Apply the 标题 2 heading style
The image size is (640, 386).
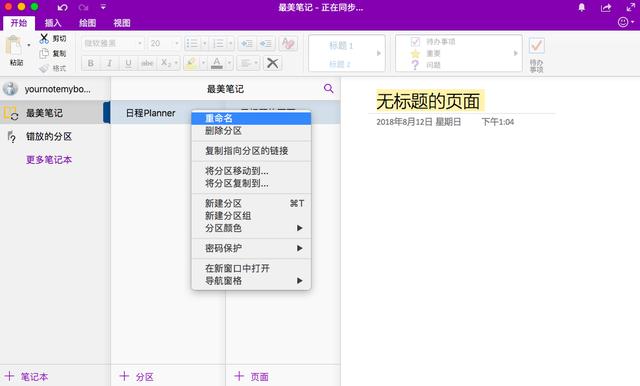(340, 64)
